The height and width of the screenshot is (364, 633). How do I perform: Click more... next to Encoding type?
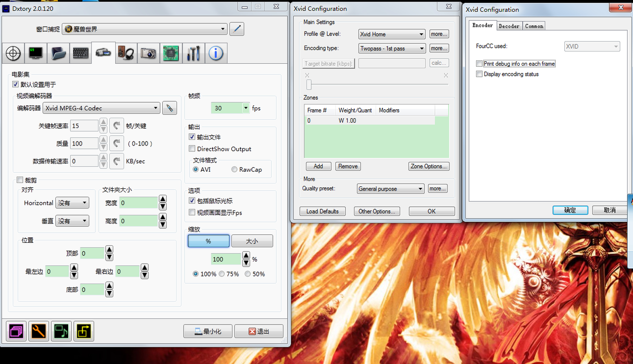(439, 48)
